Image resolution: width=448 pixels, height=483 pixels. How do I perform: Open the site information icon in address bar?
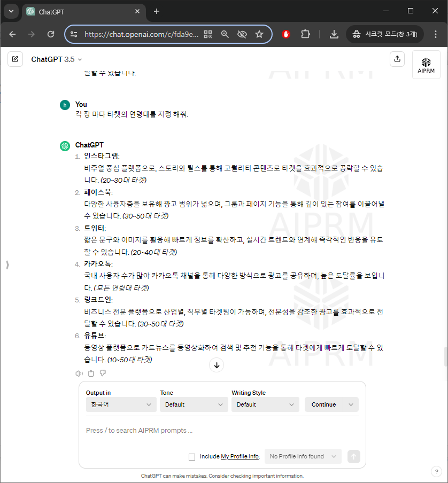74,34
